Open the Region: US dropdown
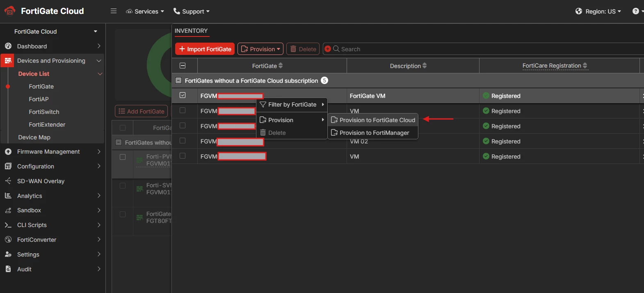 pos(598,11)
